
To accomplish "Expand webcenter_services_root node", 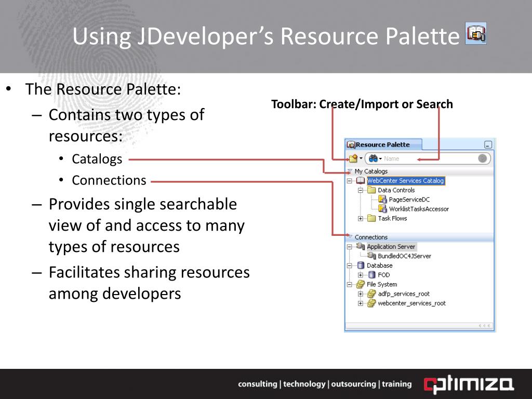I will click(361, 303).
